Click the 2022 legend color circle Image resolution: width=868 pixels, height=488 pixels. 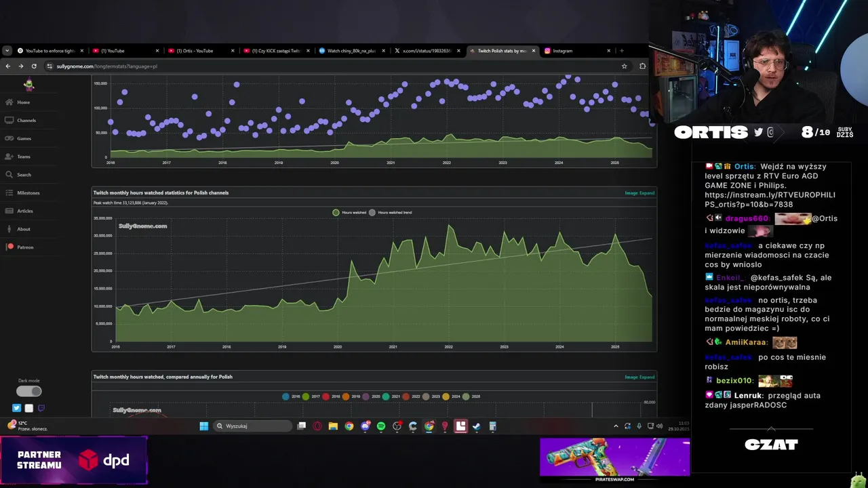point(406,396)
